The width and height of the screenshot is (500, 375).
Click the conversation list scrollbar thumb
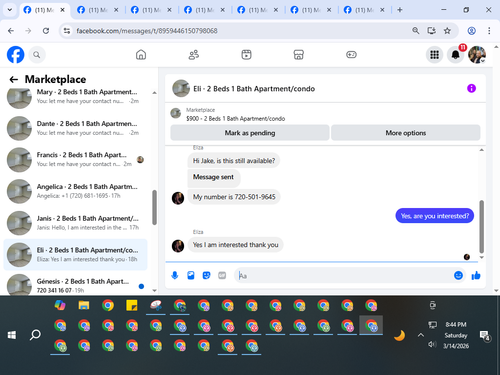[154, 207]
